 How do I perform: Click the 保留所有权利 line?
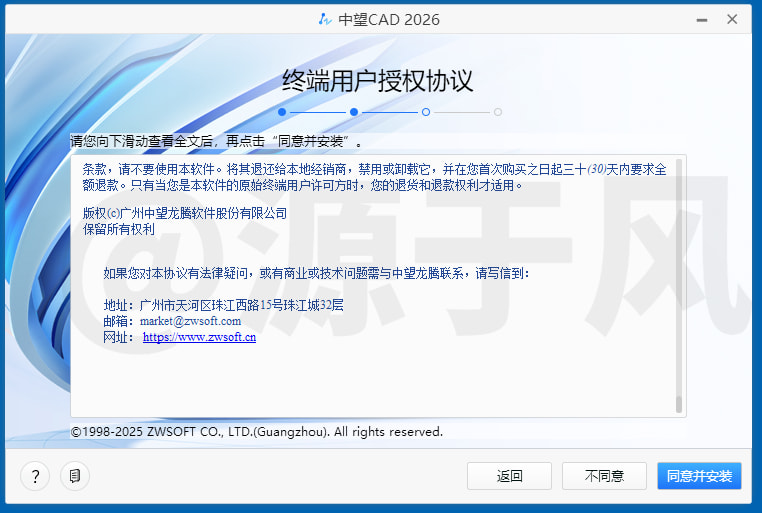tap(119, 229)
